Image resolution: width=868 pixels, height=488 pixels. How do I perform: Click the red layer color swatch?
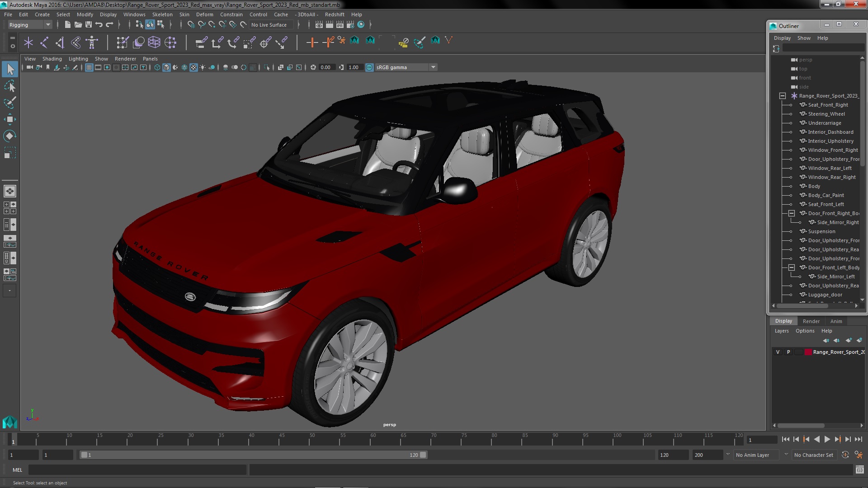[x=808, y=352]
